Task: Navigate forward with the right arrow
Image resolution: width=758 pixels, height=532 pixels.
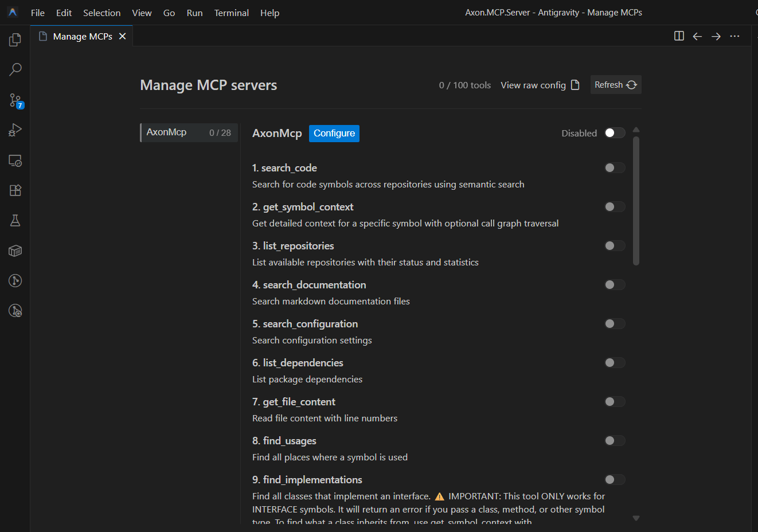Action: click(716, 36)
